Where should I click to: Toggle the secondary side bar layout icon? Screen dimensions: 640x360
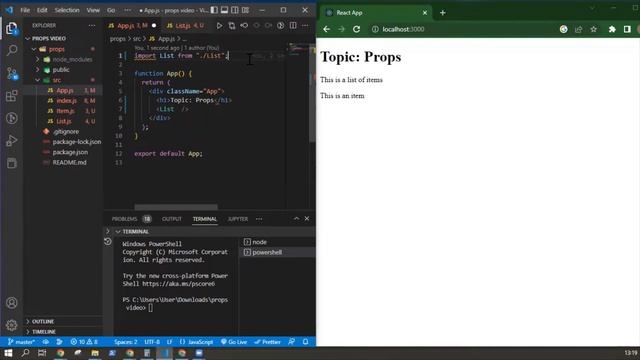click(x=235, y=10)
